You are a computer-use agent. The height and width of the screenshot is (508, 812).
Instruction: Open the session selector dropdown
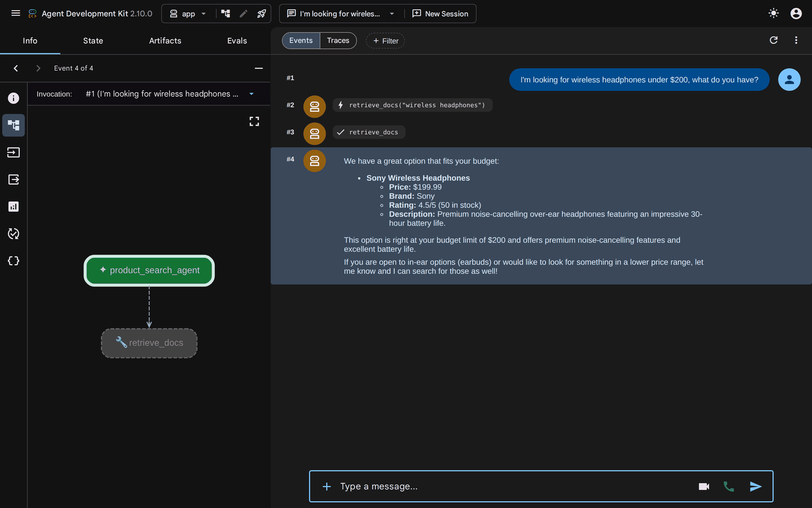341,14
